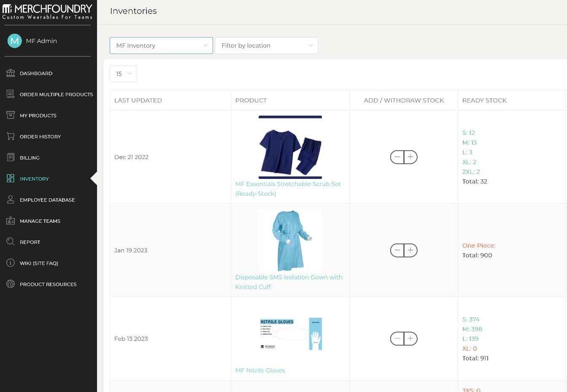Click the Inventories page title
The image size is (567, 392).
[133, 11]
